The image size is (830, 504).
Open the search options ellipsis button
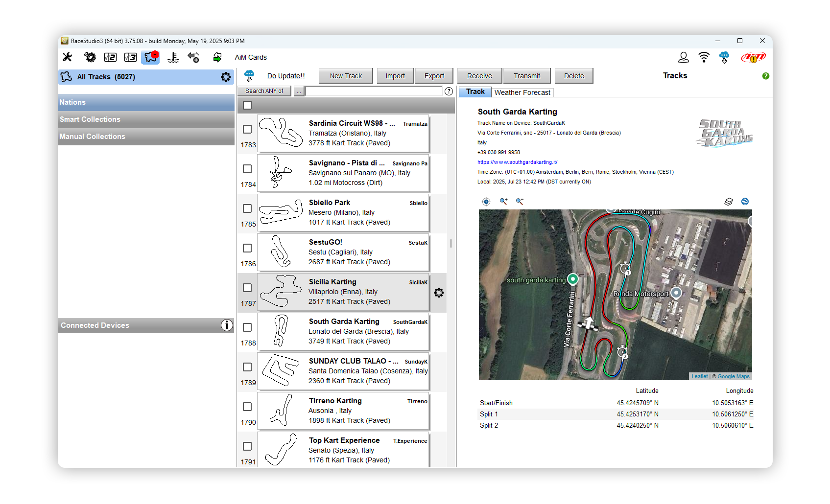[x=299, y=91]
